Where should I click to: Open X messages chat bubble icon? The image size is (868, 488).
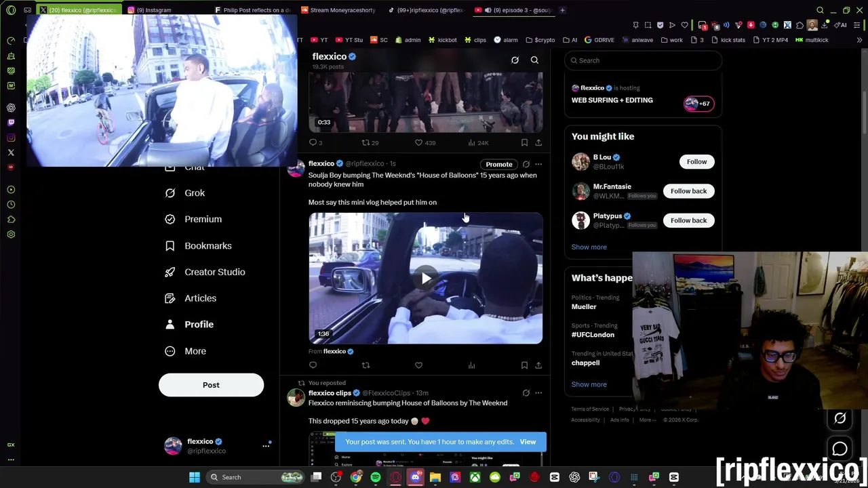click(x=840, y=449)
